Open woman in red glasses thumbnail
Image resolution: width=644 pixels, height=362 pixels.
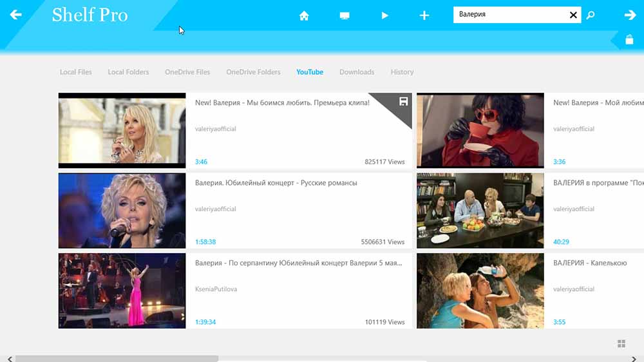click(x=480, y=130)
